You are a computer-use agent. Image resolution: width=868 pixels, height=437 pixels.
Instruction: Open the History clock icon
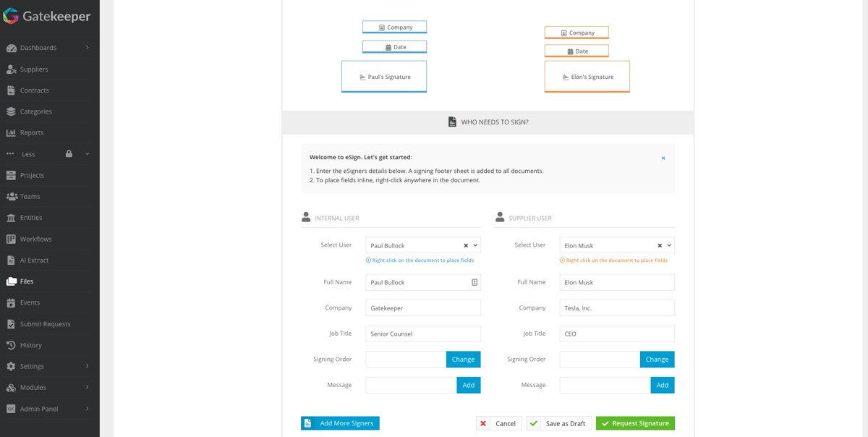(x=11, y=345)
